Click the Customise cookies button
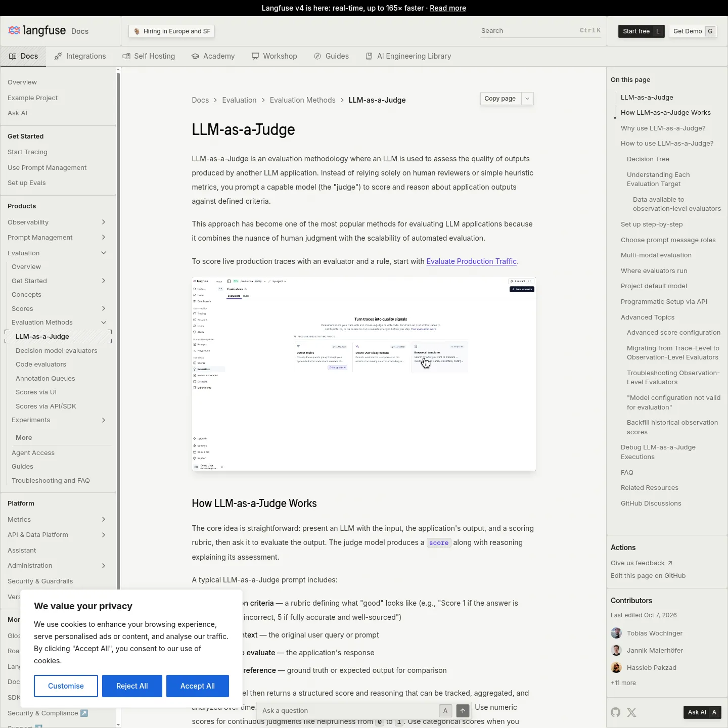 (66, 686)
